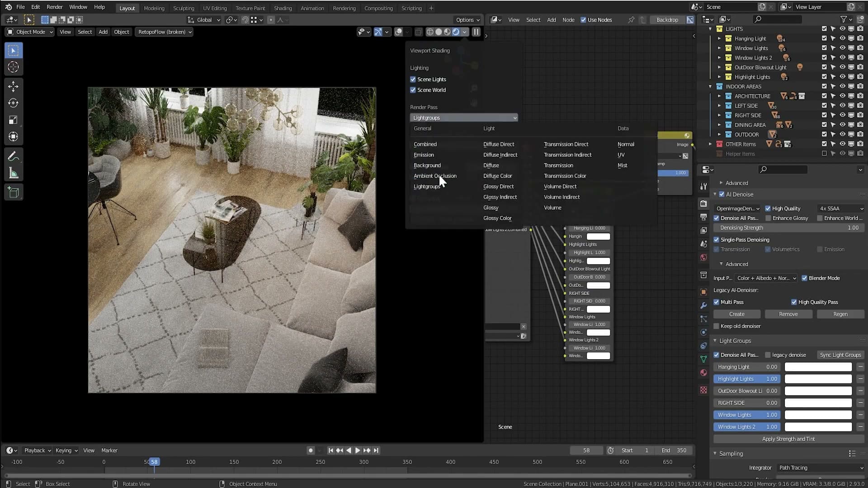Viewport: 868px width, 488px height.
Task: Adjust the Denoising Strength slider
Action: point(789,228)
